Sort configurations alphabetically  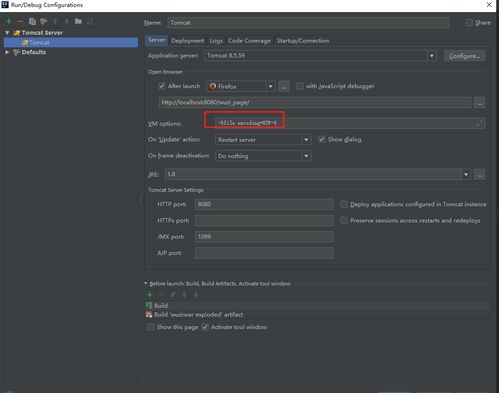pos(90,21)
